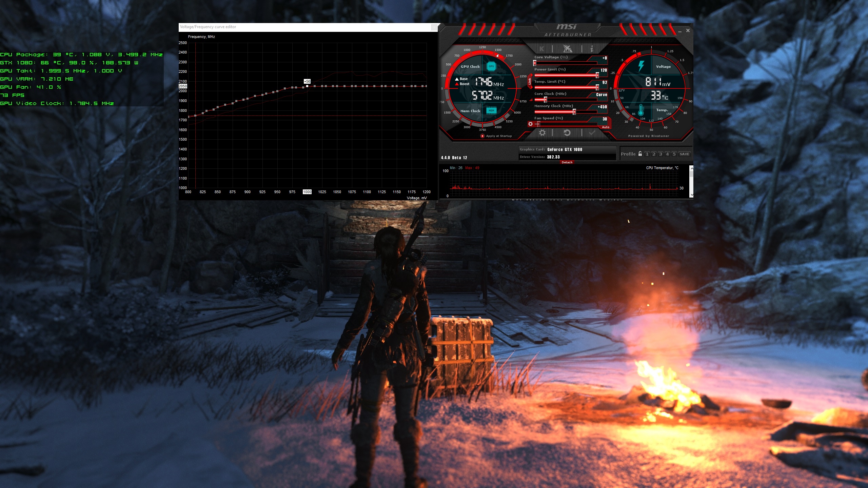This screenshot has height=488, width=868.
Task: Toggle Apply at Startup
Action: point(482,136)
